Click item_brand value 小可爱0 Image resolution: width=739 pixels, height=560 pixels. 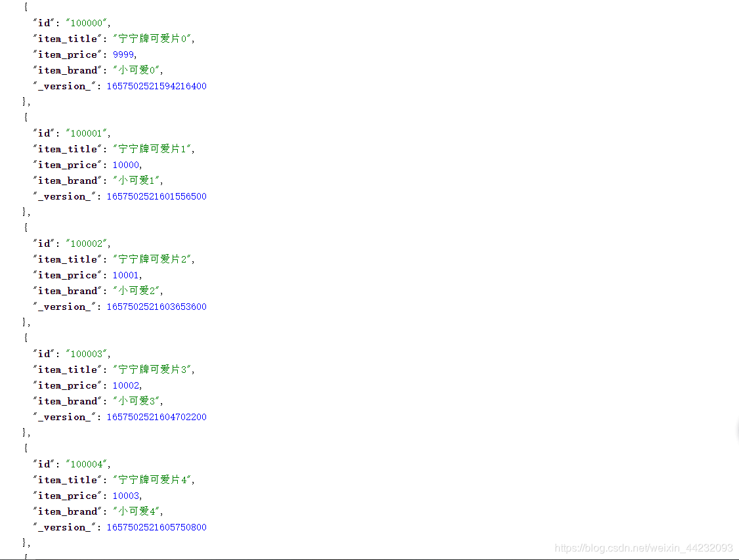[x=137, y=70]
